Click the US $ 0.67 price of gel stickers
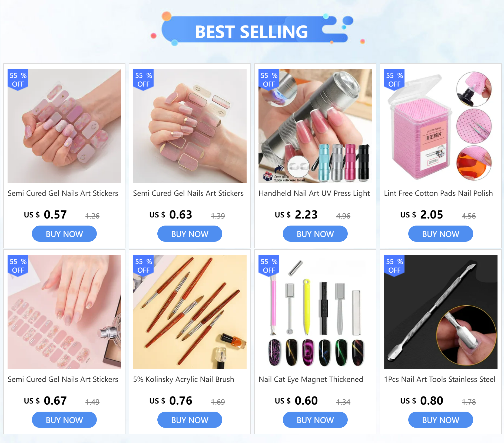 [x=45, y=401]
